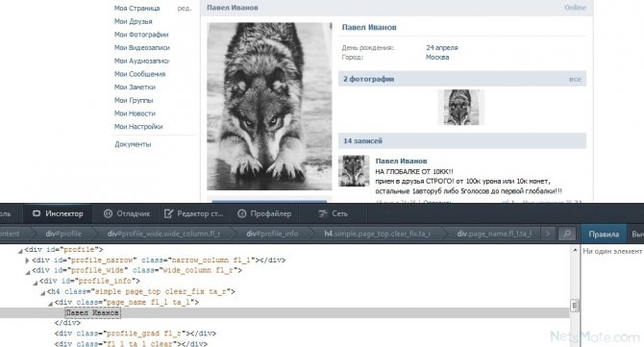Viewport: 644px width, 347px height.
Task: Switch to the Профайлер tab
Action: pyautogui.click(x=264, y=213)
